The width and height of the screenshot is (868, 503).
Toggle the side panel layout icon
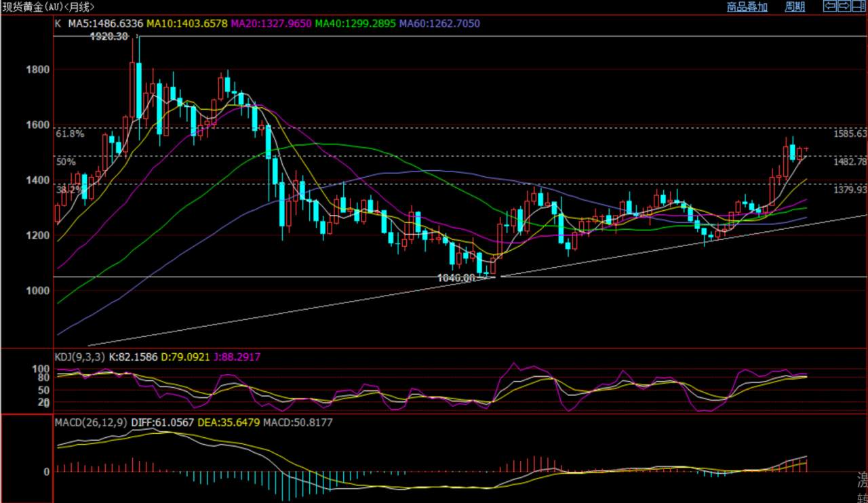(x=859, y=6)
